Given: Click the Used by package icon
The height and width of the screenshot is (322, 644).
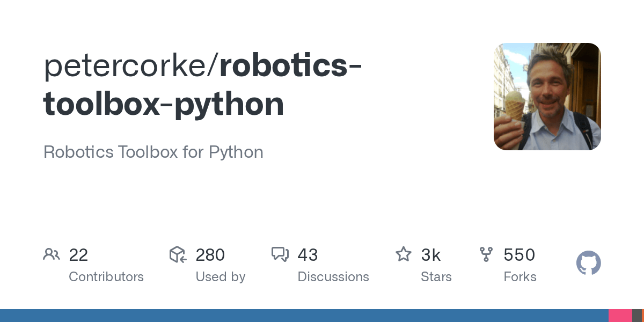Looking at the screenshot, I should pos(178,254).
